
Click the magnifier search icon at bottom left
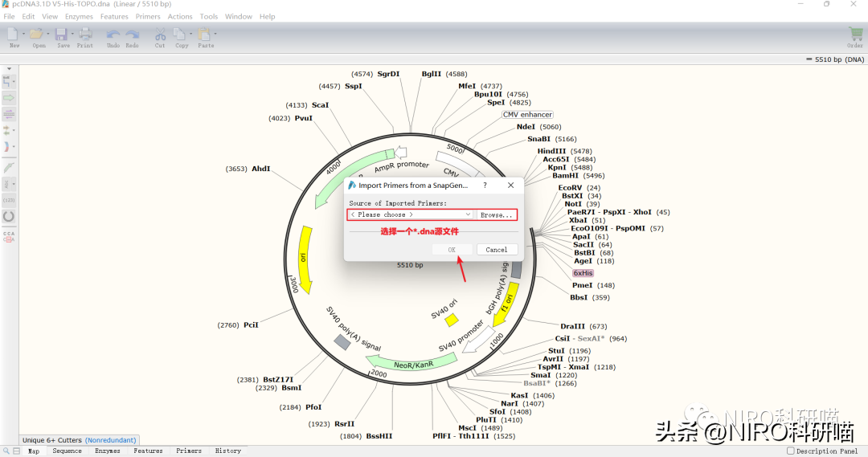[6, 451]
